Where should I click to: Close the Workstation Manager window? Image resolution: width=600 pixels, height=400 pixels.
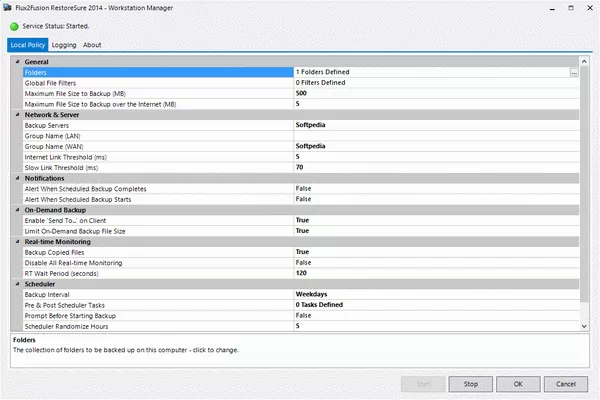(590, 8)
